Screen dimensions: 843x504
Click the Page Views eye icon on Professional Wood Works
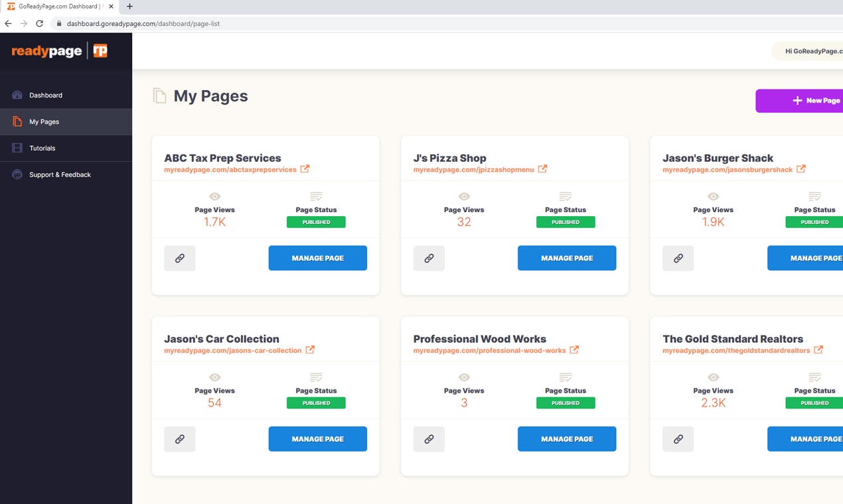point(463,377)
